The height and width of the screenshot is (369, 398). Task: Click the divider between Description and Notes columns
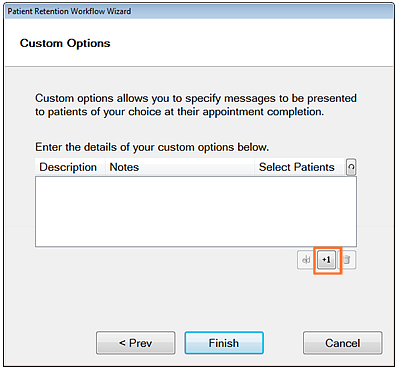(105, 167)
